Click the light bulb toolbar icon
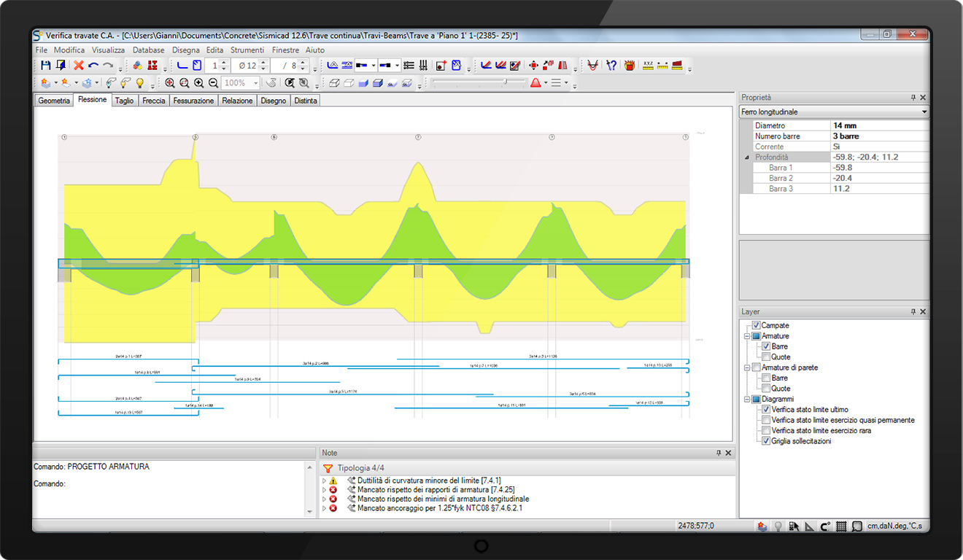Viewport: 963px width, 560px height. coord(140,83)
